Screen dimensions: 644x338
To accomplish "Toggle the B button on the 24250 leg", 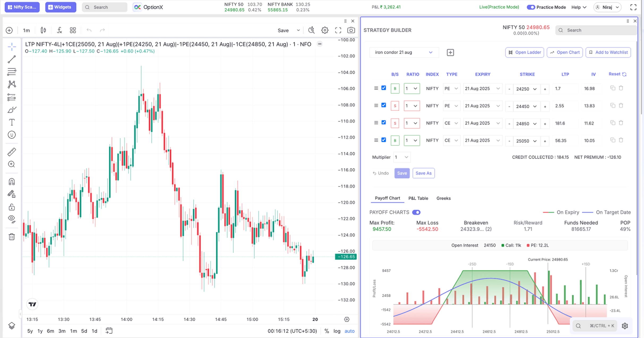I will pyautogui.click(x=395, y=88).
